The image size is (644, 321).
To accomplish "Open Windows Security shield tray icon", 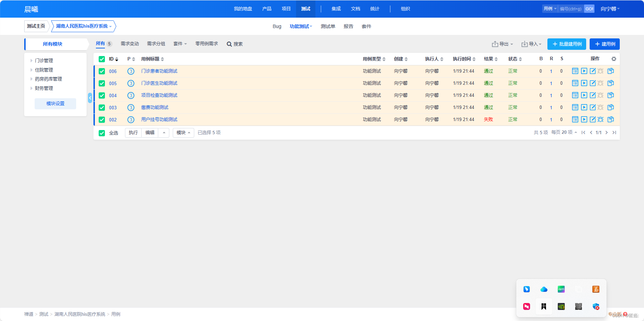I will 596,306.
